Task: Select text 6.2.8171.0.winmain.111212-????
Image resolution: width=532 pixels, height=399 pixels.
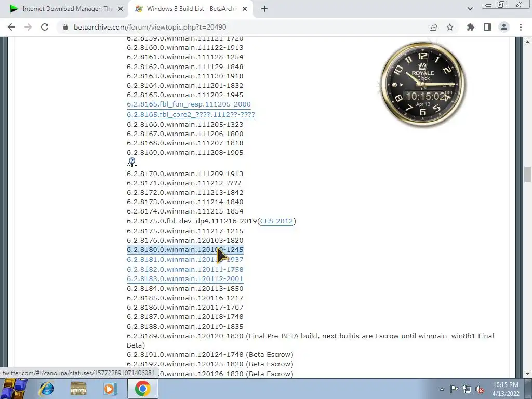Action: point(184,183)
